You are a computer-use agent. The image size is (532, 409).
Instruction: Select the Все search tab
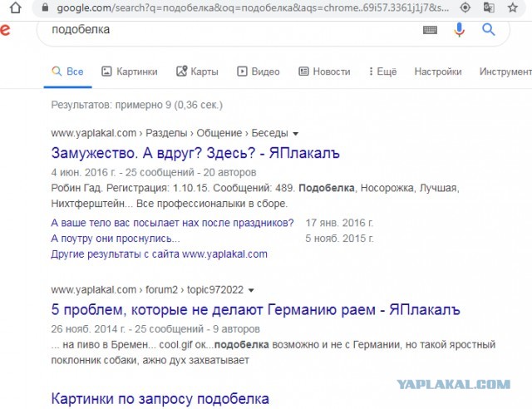(67, 71)
